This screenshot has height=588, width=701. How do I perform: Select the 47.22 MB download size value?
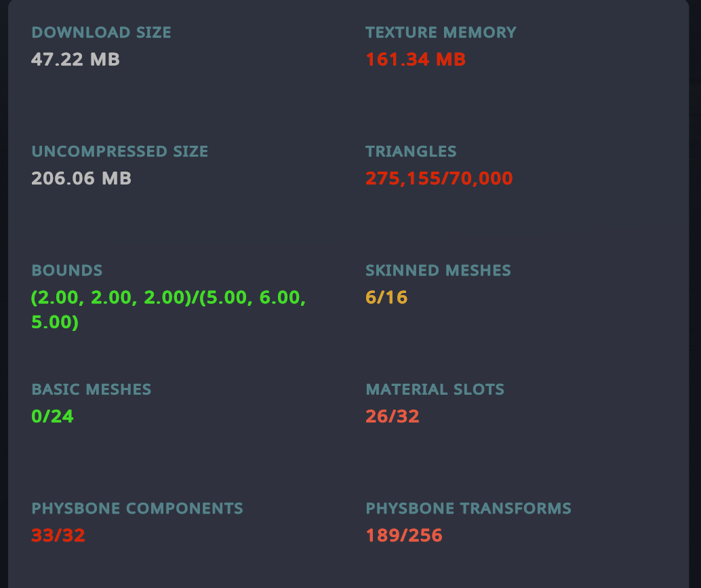coord(75,59)
